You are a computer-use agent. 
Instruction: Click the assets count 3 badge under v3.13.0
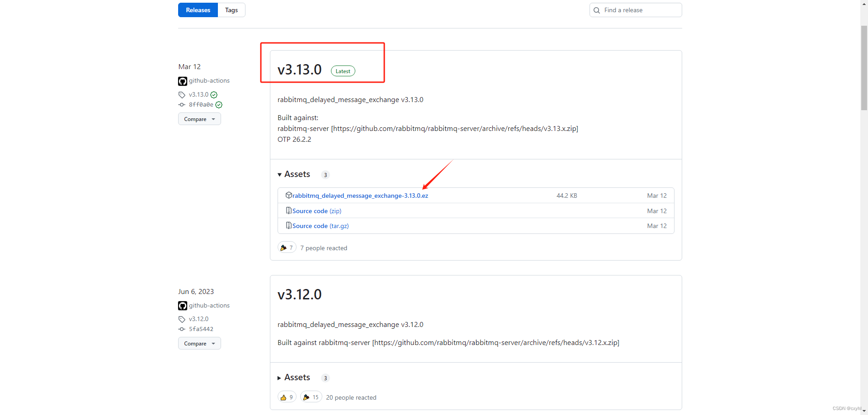325,175
